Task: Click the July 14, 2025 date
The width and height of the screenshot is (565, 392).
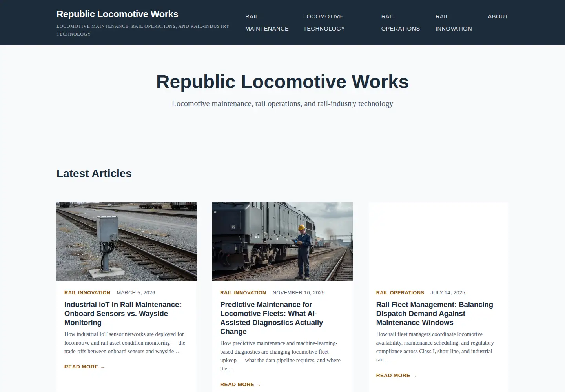Action: [448, 293]
